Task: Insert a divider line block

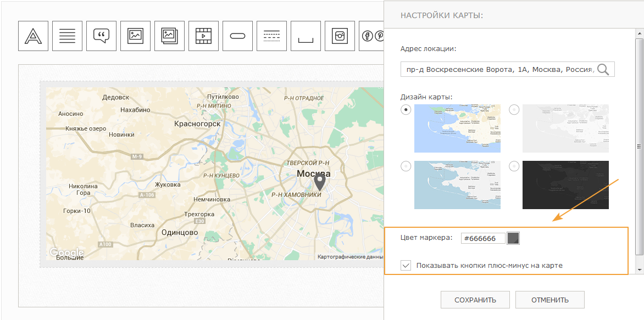Action: click(272, 36)
